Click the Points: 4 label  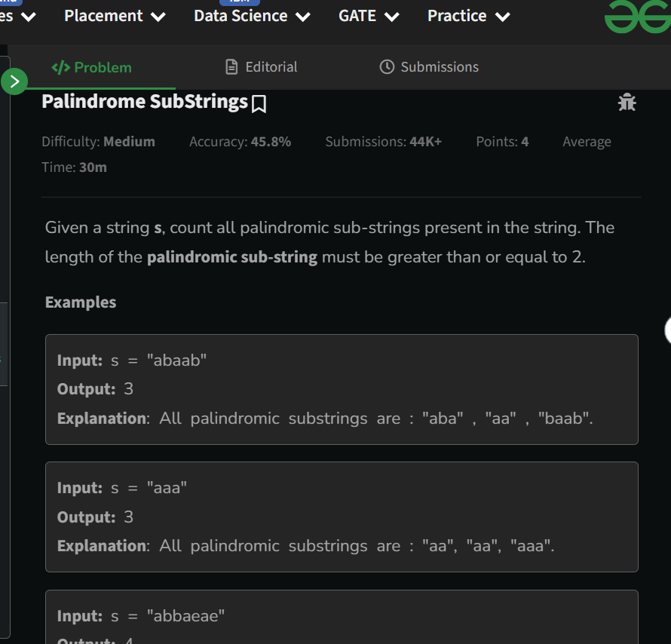[x=502, y=142]
